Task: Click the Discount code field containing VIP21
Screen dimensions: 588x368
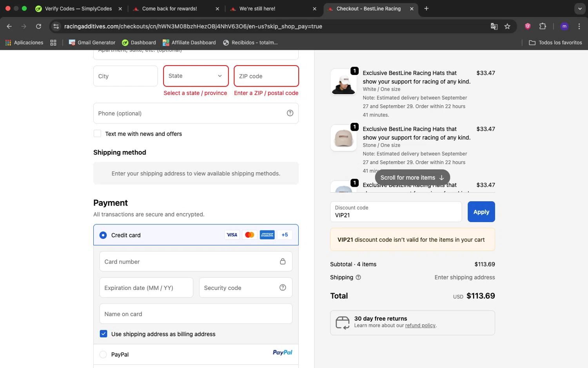Action: pyautogui.click(x=396, y=212)
